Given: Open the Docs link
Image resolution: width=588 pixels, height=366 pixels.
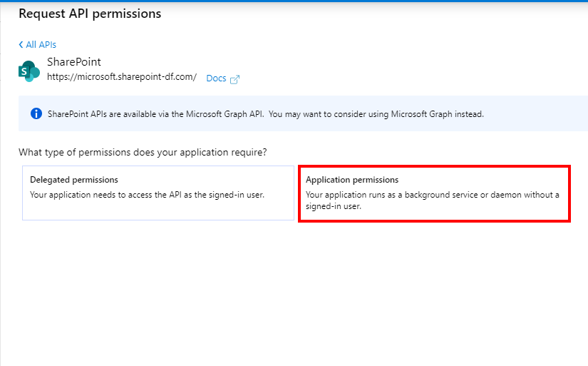Looking at the screenshot, I should coord(217,78).
